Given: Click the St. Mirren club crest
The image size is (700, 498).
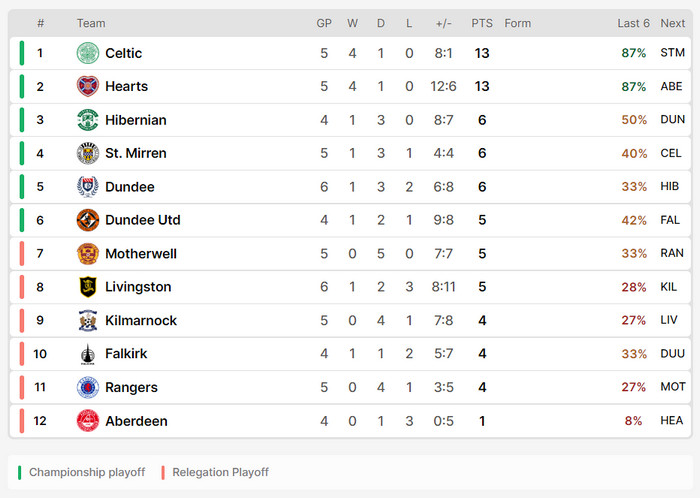Looking at the screenshot, I should 88,153.
